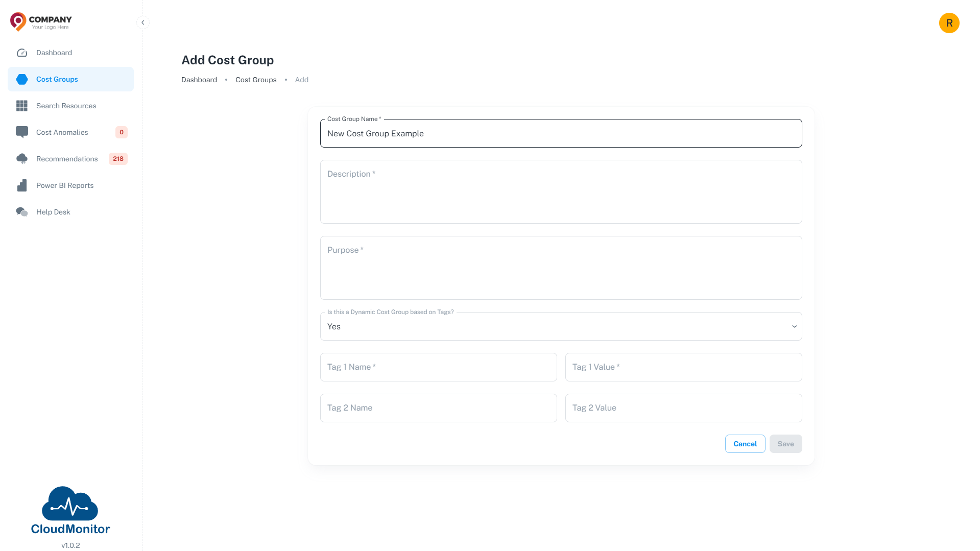The width and height of the screenshot is (980, 551).
Task: Select the Dashboard icon in the sidebar
Action: tap(22, 53)
